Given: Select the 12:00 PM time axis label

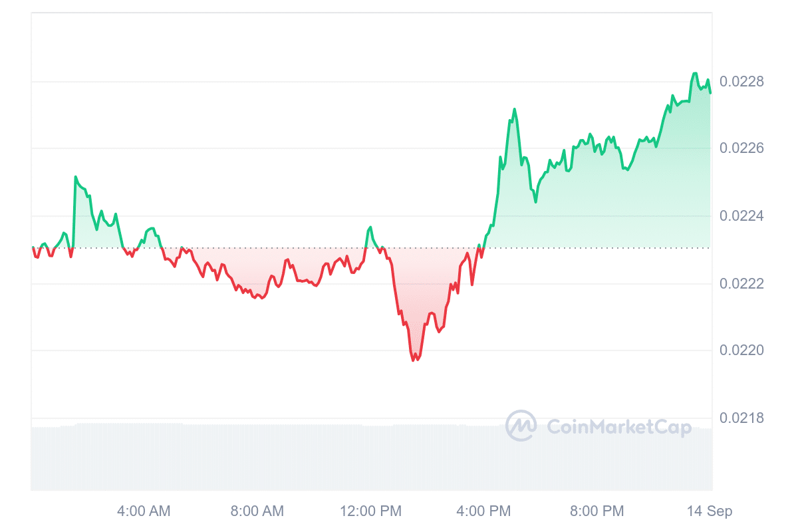Looking at the screenshot, I should 371,511.
